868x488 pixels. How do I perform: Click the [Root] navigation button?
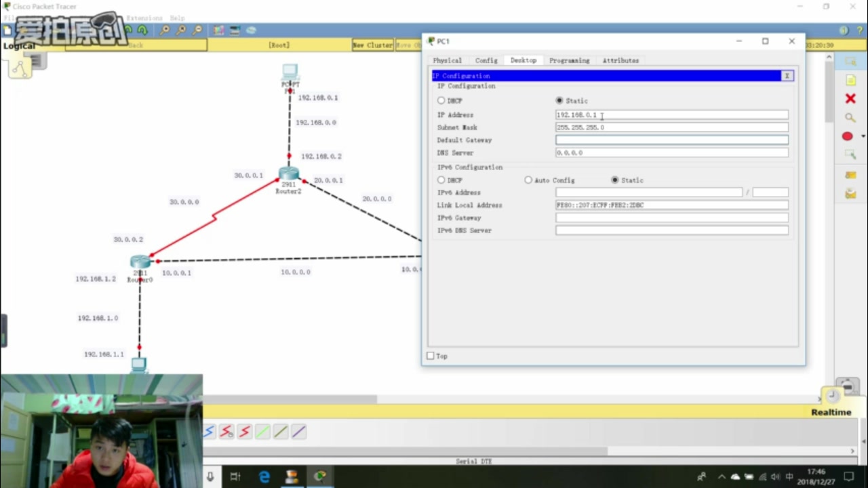coord(279,45)
